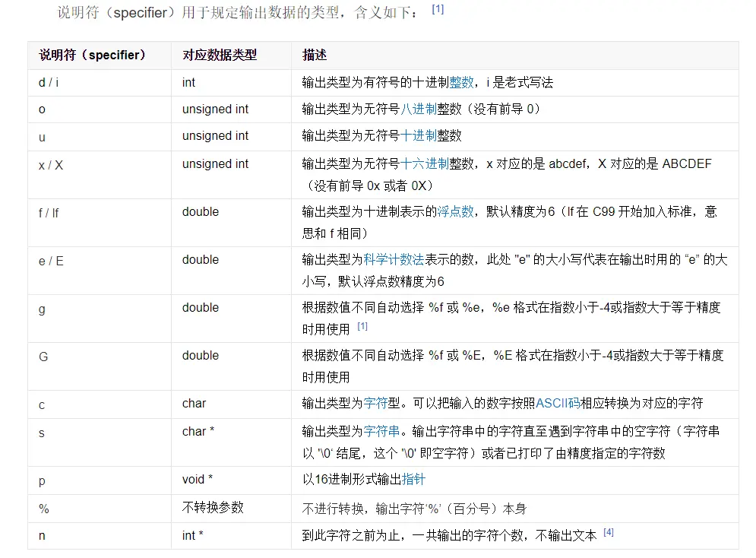Viewport: 756px width, 558px height.
Task: Click reference [1] above the table
Action: (438, 9)
